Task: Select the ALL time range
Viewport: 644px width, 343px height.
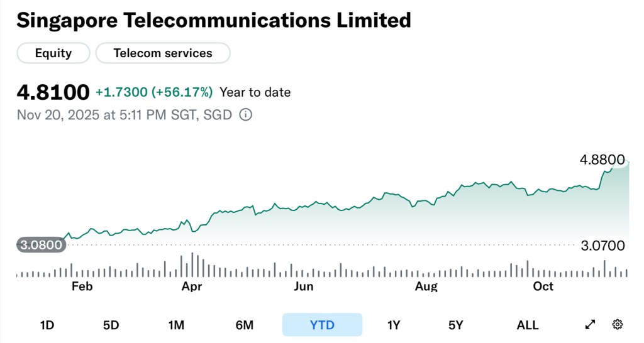Action: [527, 325]
